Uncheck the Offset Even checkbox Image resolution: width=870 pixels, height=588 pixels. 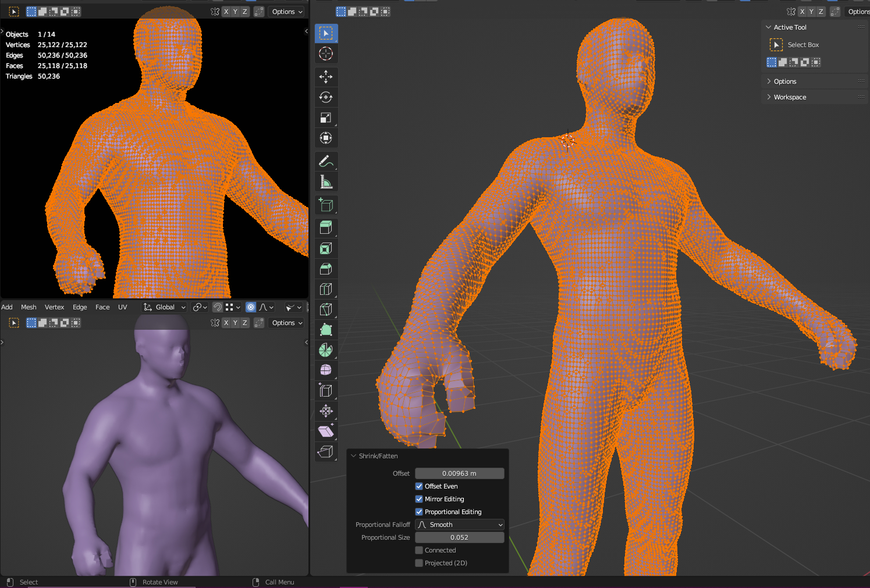(x=419, y=486)
